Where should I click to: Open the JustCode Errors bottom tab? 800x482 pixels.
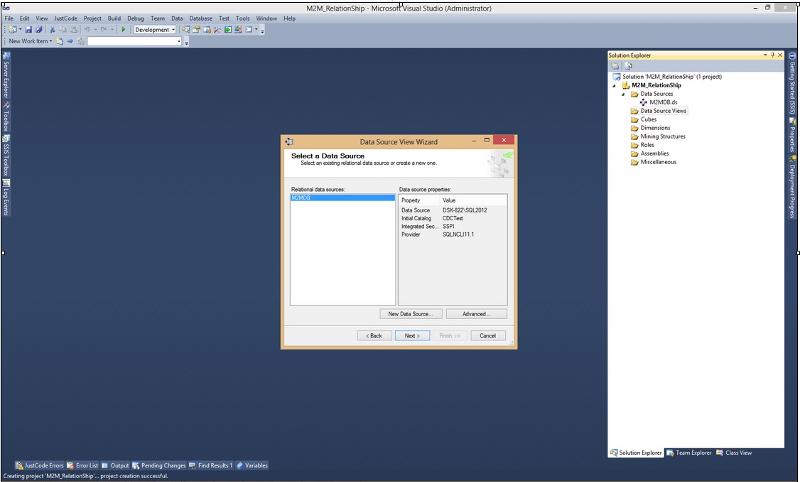pos(40,465)
